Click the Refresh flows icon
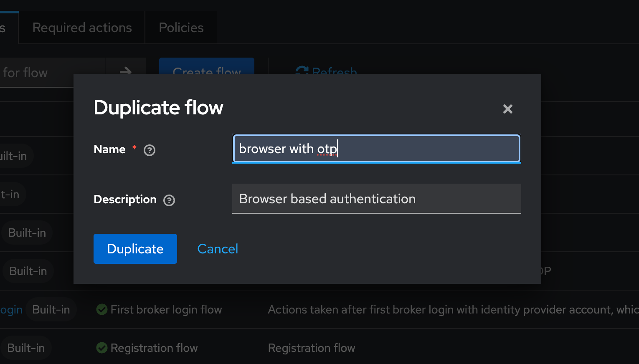 pos(302,72)
